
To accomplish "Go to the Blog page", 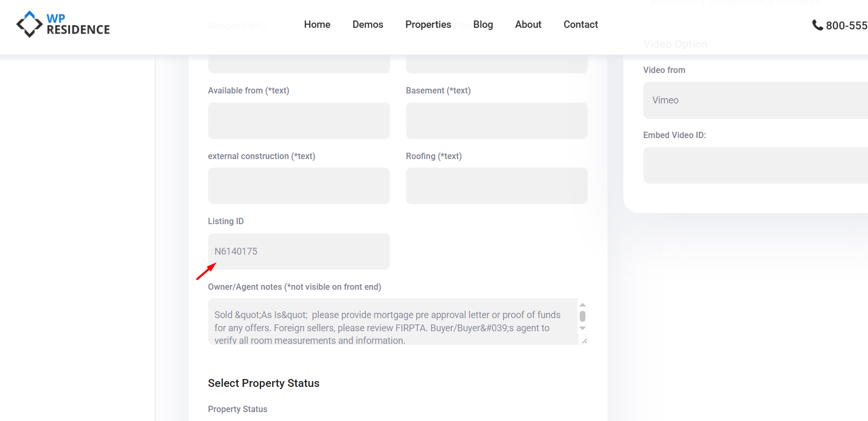I will tap(483, 25).
